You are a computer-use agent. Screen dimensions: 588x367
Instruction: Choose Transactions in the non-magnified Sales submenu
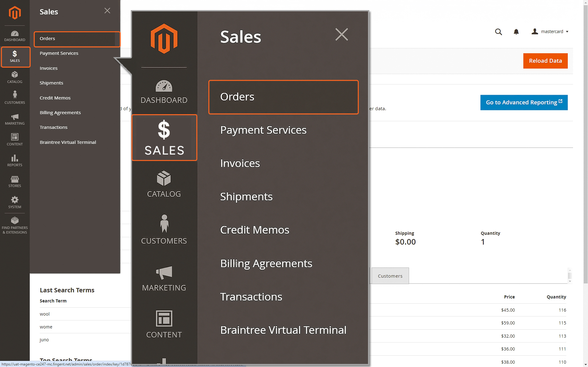click(53, 127)
